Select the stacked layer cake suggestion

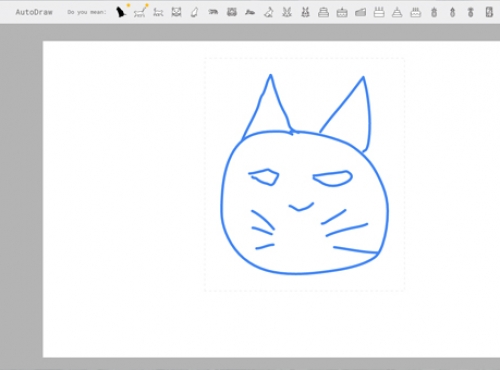pos(323,13)
